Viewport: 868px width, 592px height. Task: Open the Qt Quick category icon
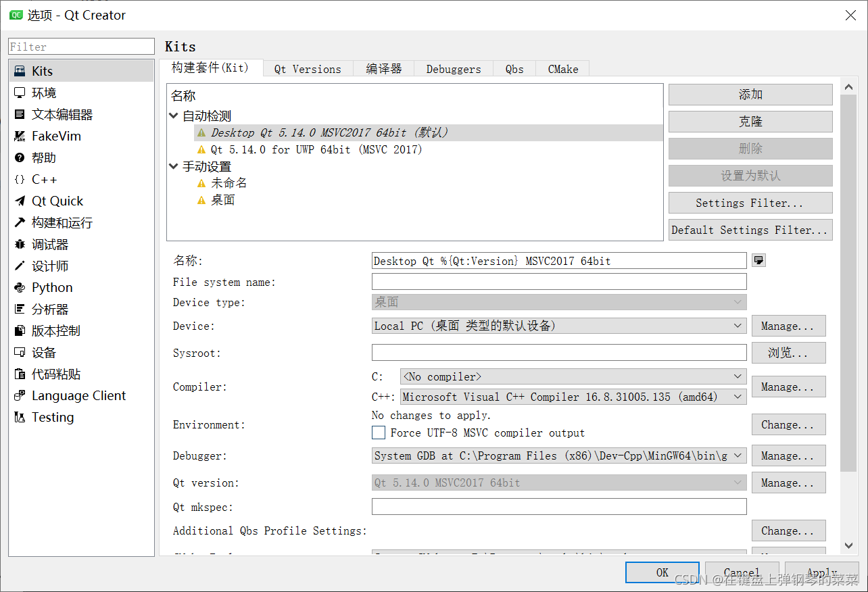click(20, 201)
